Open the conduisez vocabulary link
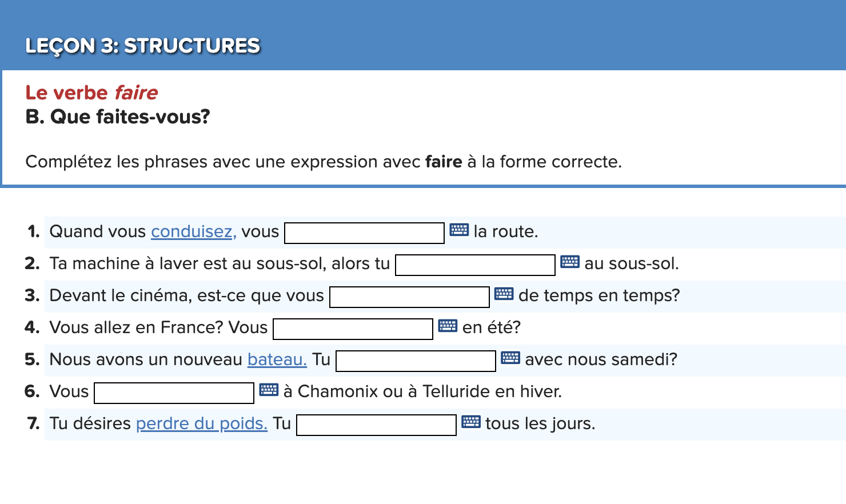The width and height of the screenshot is (846, 504). coord(193,231)
